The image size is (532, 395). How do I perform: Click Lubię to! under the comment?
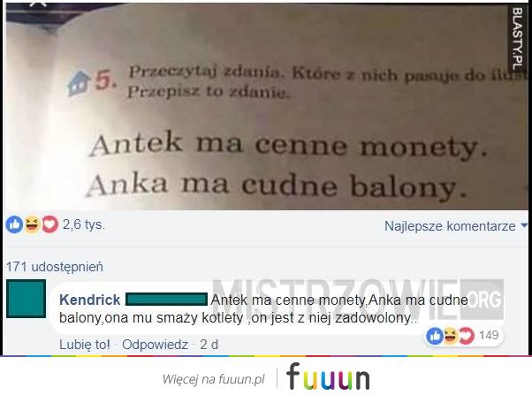click(x=85, y=345)
